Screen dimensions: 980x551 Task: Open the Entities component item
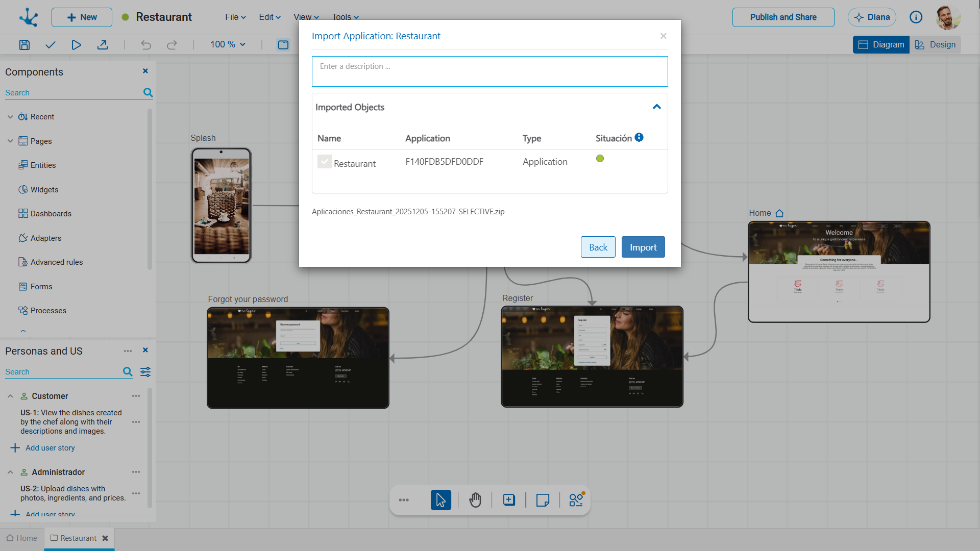coord(37,165)
